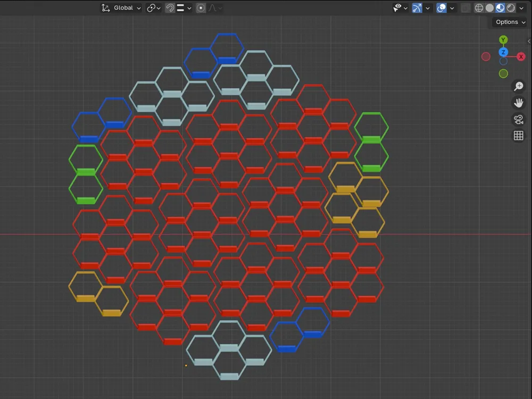Toggle the camera view icon
This screenshot has height=399, width=532.
pos(518,119)
